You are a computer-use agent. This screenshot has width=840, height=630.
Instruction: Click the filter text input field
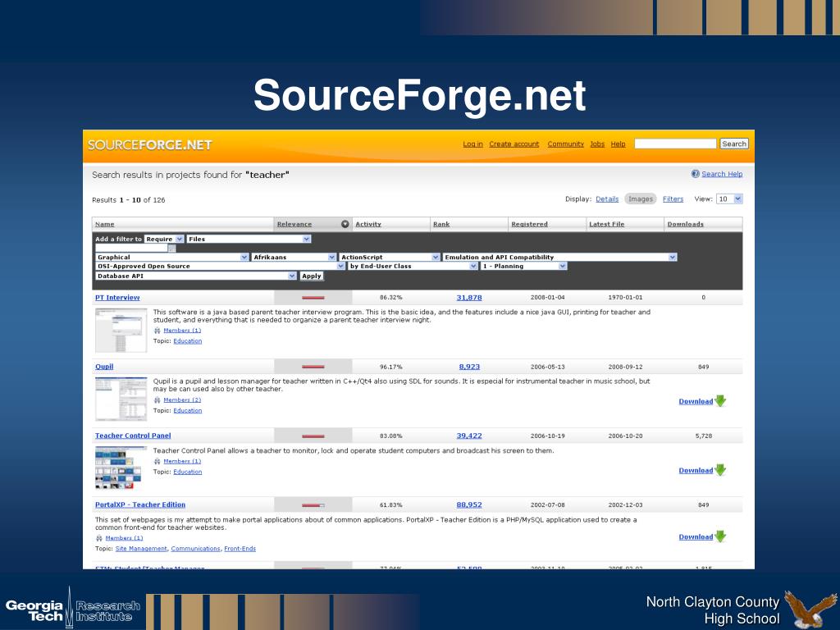point(132,248)
